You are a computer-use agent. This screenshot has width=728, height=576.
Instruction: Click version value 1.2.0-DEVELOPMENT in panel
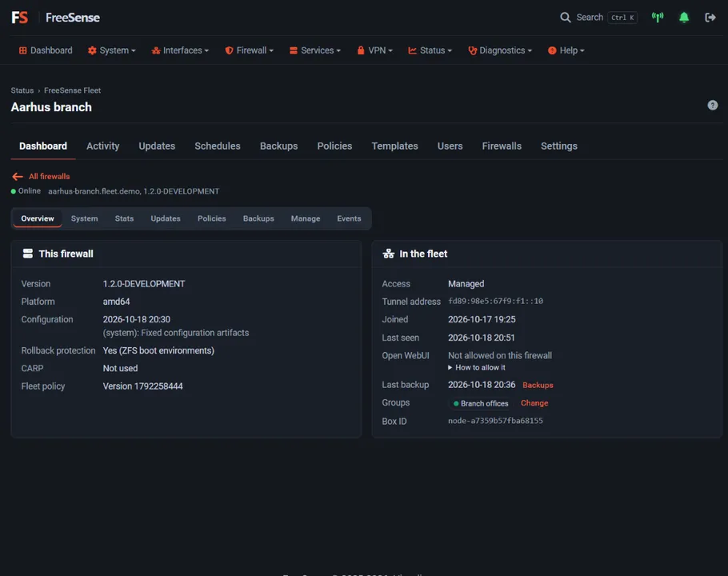[x=144, y=283]
